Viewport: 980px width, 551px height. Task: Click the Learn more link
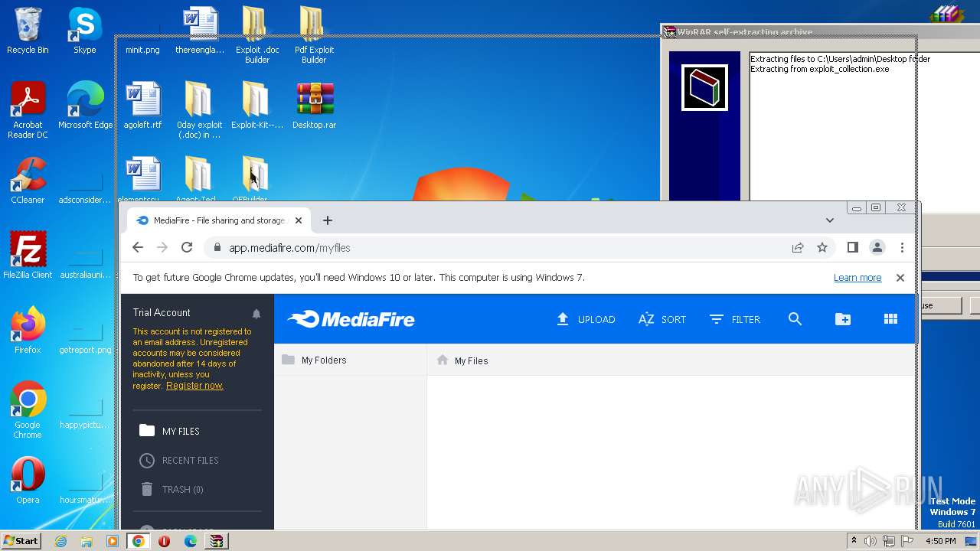[x=857, y=278]
